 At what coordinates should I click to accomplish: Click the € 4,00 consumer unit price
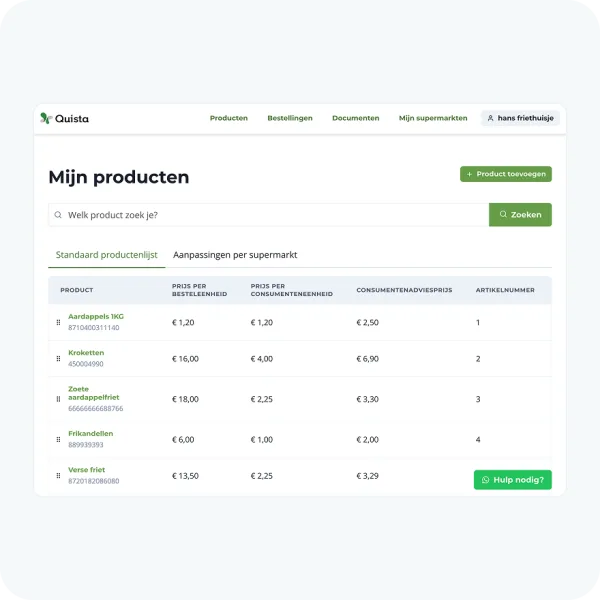tap(262, 359)
